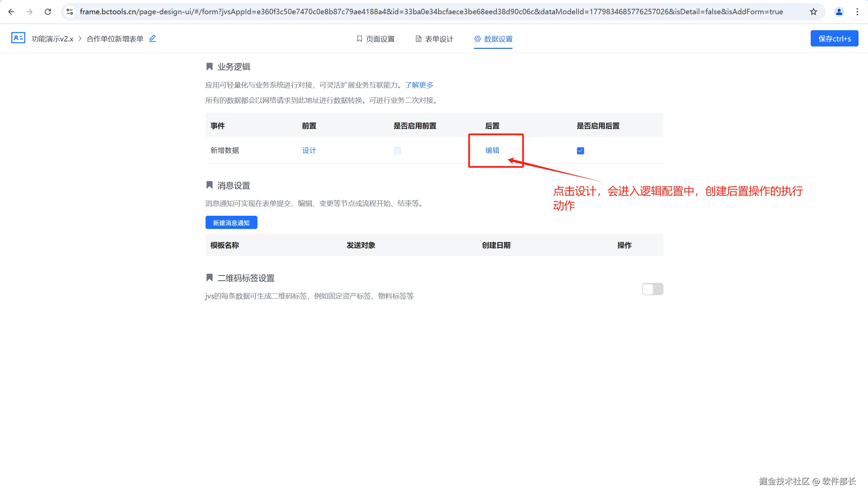Switch to the 表单设计 tab
This screenshot has width=868, height=498.
coord(435,39)
